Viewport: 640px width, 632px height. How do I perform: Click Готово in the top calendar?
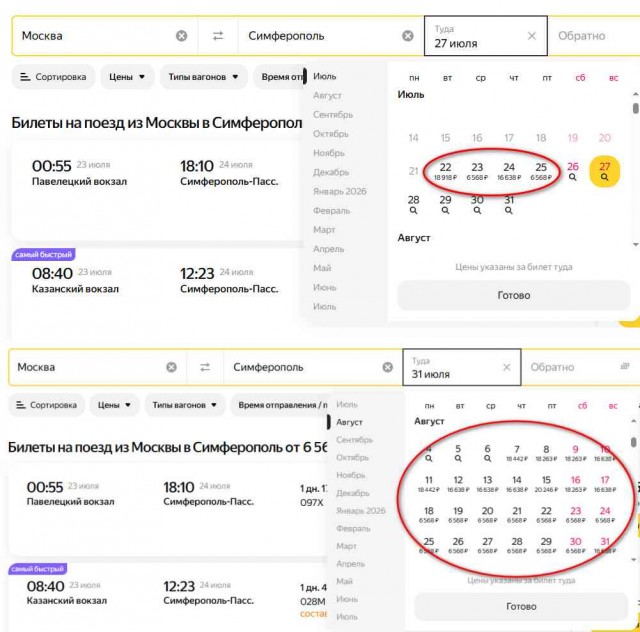pyautogui.click(x=514, y=295)
